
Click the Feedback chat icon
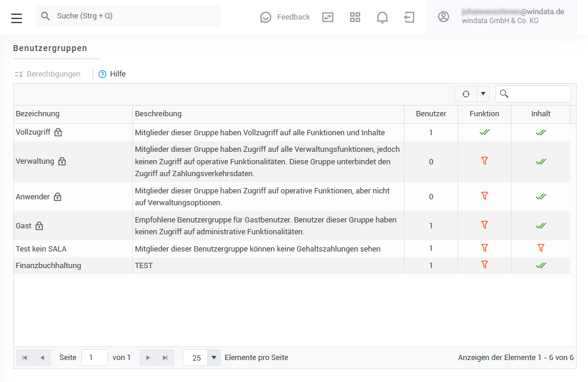coord(266,17)
